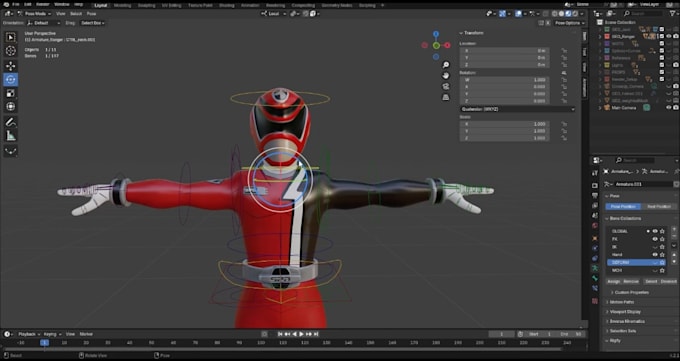Expand the Viewport Display panel
Viewport: 680px width, 361px height.
(x=625, y=312)
